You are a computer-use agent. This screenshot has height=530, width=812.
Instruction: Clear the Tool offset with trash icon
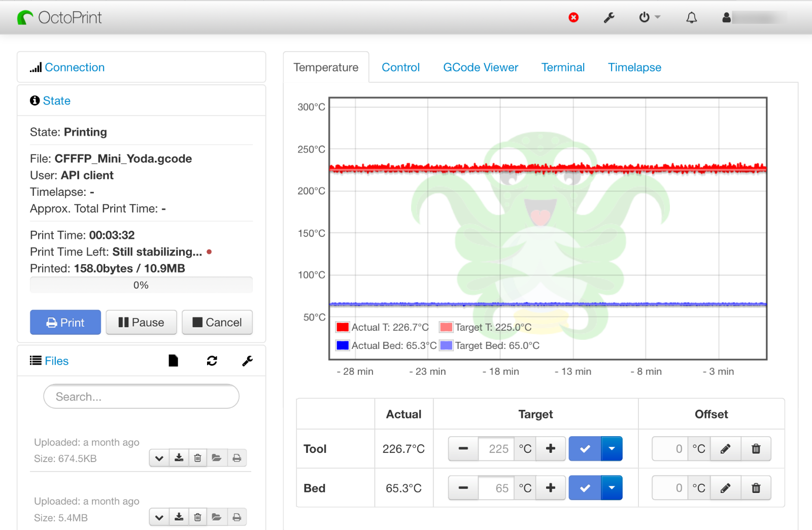point(756,449)
